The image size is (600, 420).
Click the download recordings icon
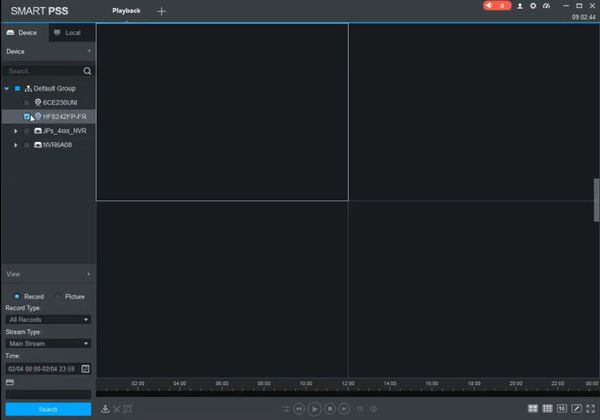pos(105,409)
